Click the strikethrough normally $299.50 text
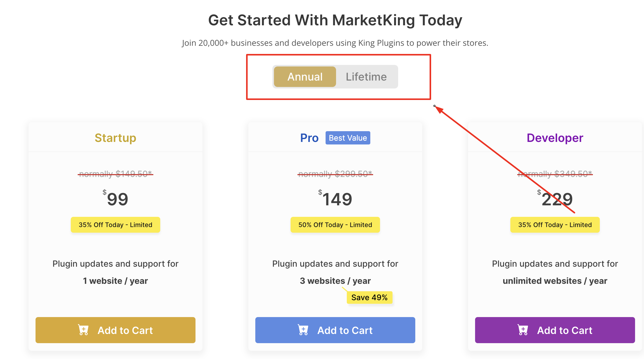644x359 pixels. [335, 174]
